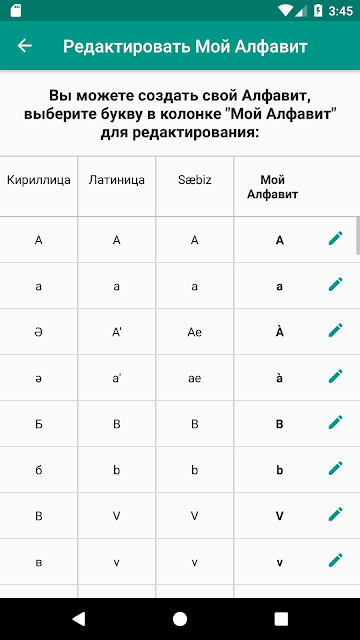Click the Cyrillic Ә cell
The height and width of the screenshot is (640, 360).
point(39,333)
